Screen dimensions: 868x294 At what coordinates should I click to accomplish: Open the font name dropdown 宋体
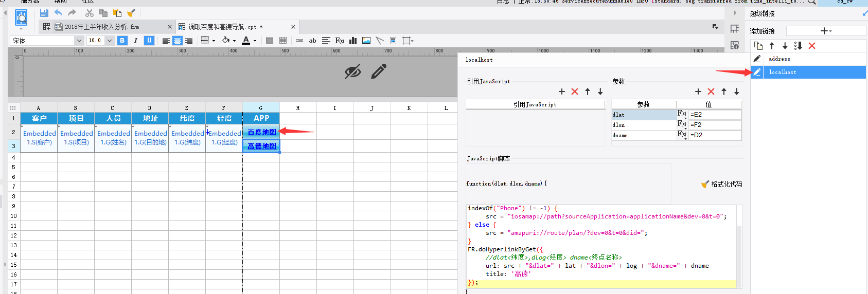point(79,41)
